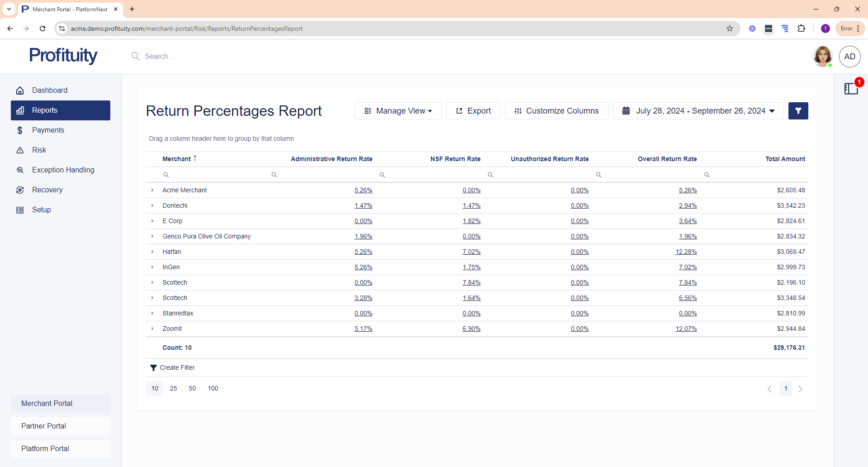868x467 pixels.
Task: Expand the Zoomit merchant row
Action: [x=152, y=329]
